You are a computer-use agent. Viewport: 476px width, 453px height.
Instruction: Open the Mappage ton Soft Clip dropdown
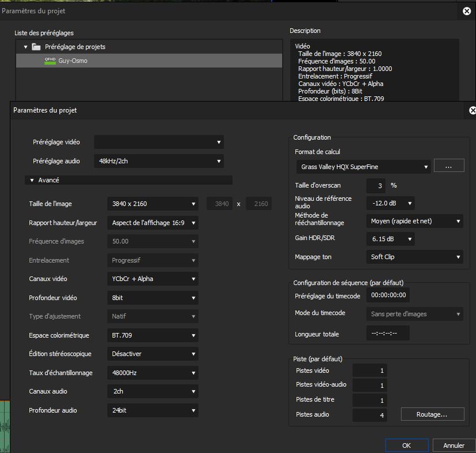click(x=414, y=257)
